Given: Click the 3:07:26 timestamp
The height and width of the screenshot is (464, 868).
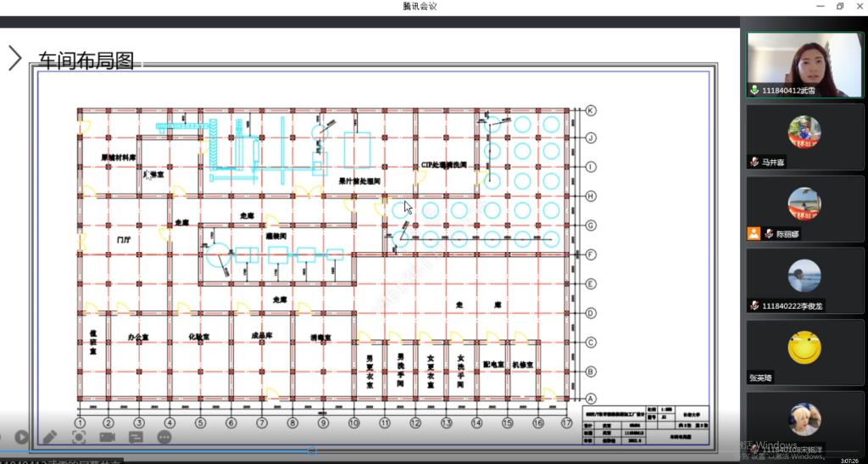Looking at the screenshot, I should (849, 460).
